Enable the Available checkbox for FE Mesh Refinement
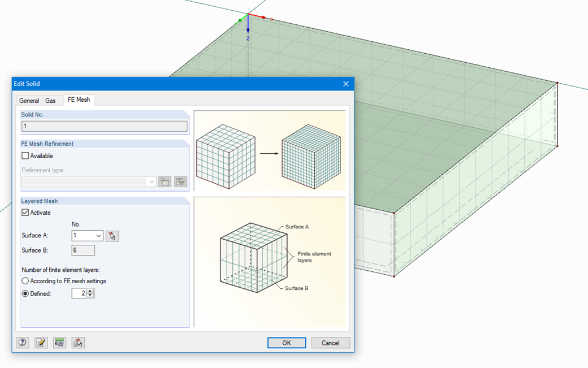The width and height of the screenshot is (588, 368). click(25, 155)
